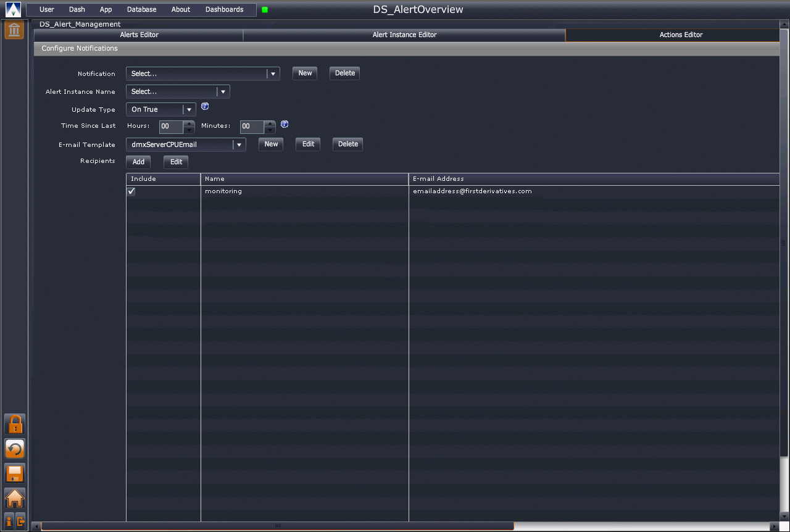Screen dimensions: 790x532
Task: Click Delete button for E-mail Template
Action: click(347, 144)
